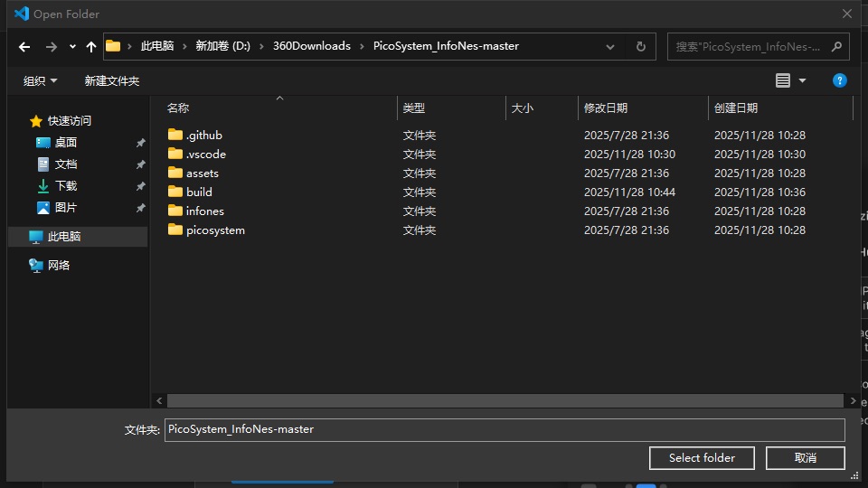868x488 pixels.
Task: Click created date 2025/11/28 10:36 of build
Action: 759,192
